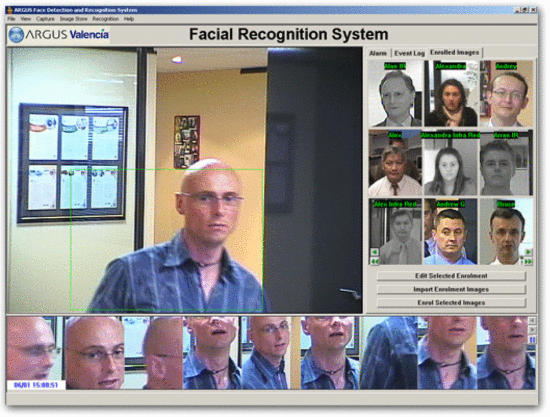Select enrolled image Alex Infra Red
Image resolution: width=550 pixels, height=417 pixels.
tap(395, 232)
